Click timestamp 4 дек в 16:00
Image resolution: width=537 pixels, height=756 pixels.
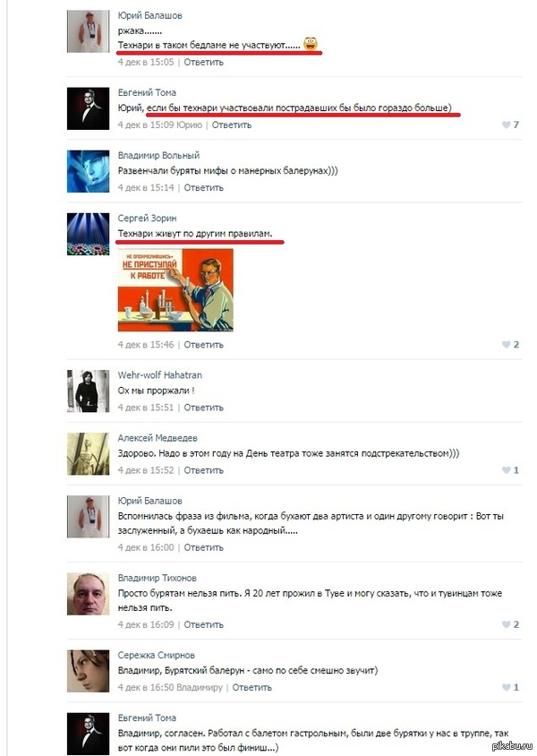146,547
